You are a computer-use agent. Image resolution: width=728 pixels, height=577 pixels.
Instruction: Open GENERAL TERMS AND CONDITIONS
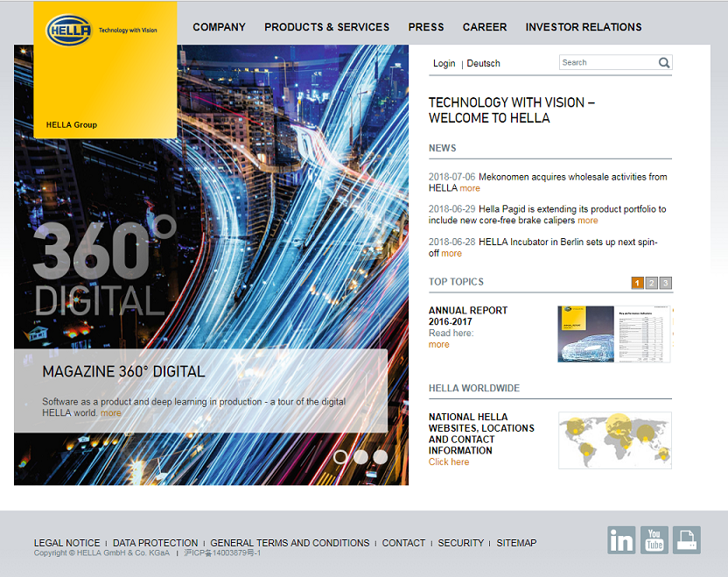tap(290, 543)
